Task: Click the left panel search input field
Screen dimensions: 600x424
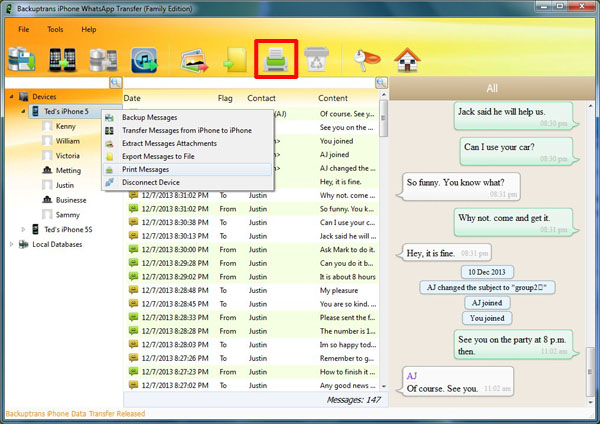Action: [x=57, y=82]
